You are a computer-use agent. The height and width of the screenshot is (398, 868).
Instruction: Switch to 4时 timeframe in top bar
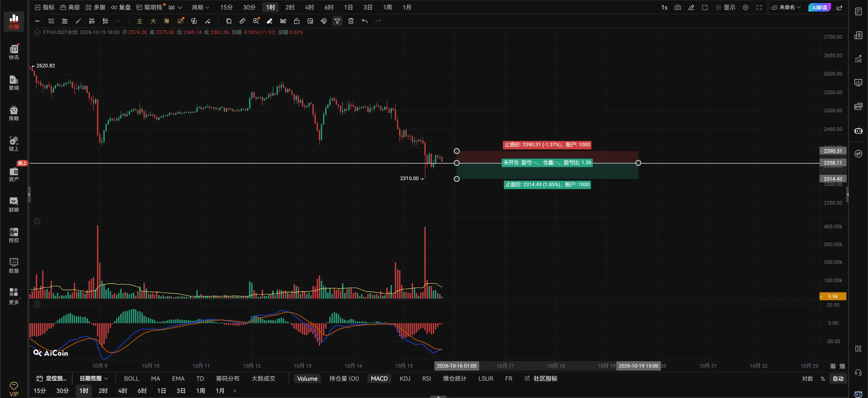coord(309,7)
